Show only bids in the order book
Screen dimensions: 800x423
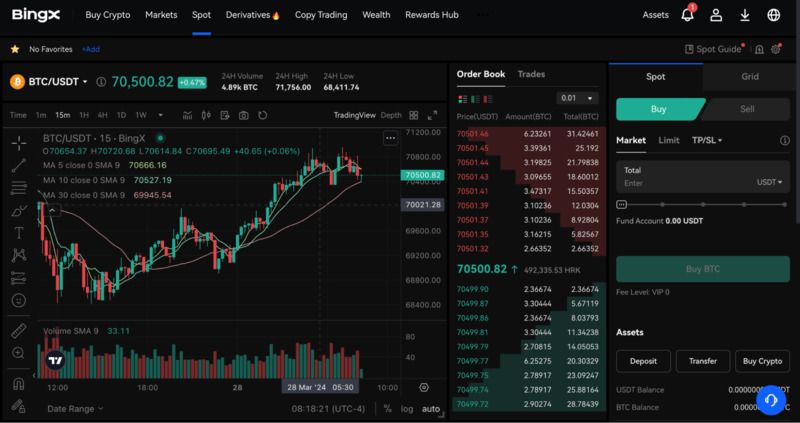(x=475, y=99)
